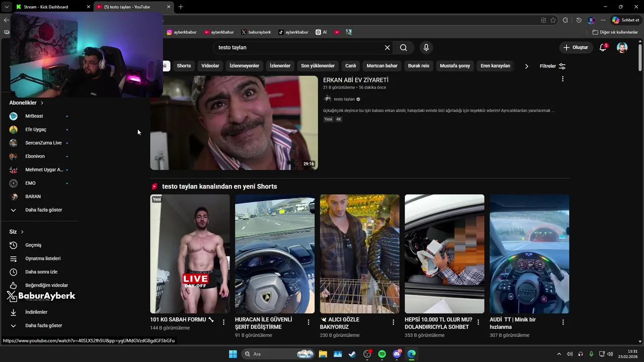Viewport: 644px width, 362px height.
Task: Open the TikTok ayberkbabur bookmark
Action: coord(293,32)
